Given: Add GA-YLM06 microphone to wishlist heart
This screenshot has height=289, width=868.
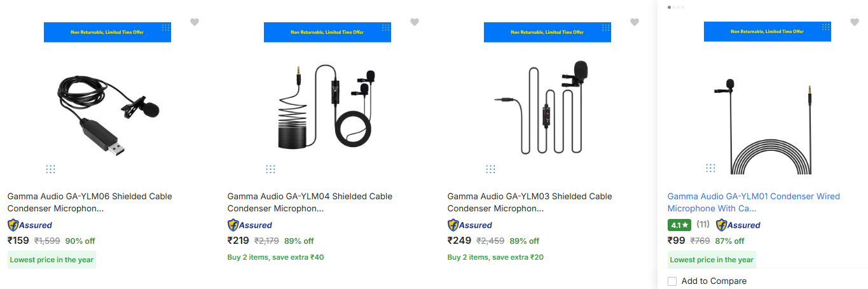Looking at the screenshot, I should 195,22.
